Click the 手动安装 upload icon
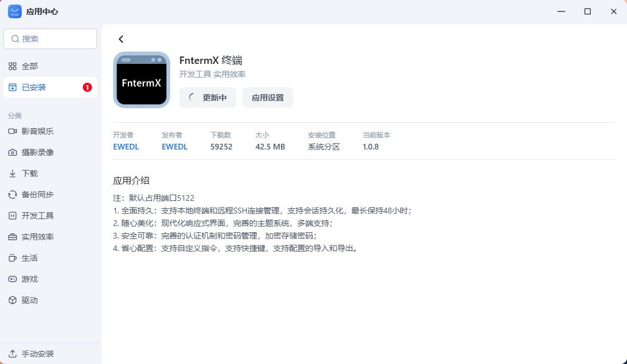The height and width of the screenshot is (364, 627). [x=13, y=354]
